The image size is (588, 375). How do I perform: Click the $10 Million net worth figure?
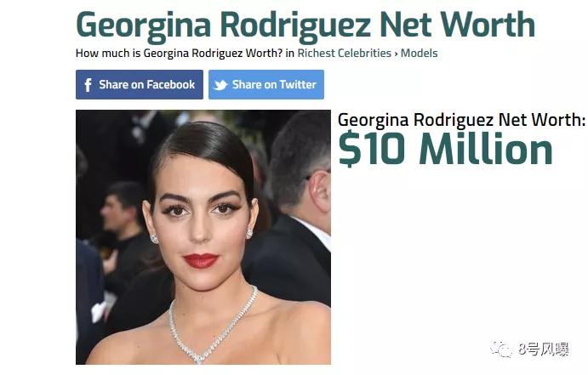point(445,149)
